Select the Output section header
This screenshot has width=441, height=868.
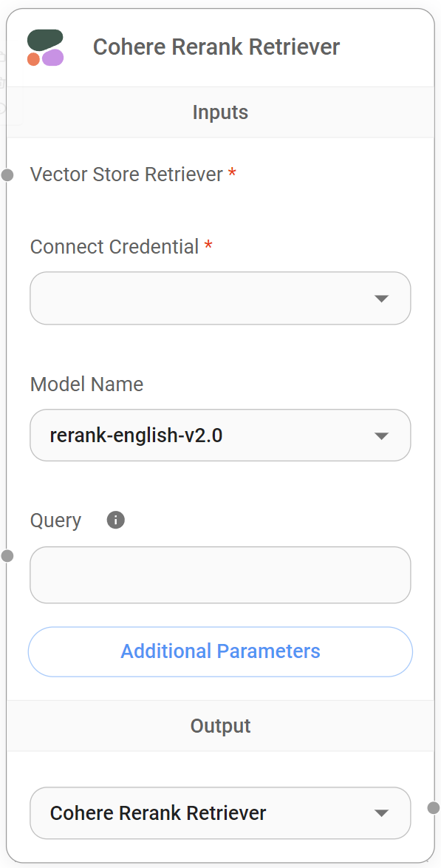[x=220, y=725]
